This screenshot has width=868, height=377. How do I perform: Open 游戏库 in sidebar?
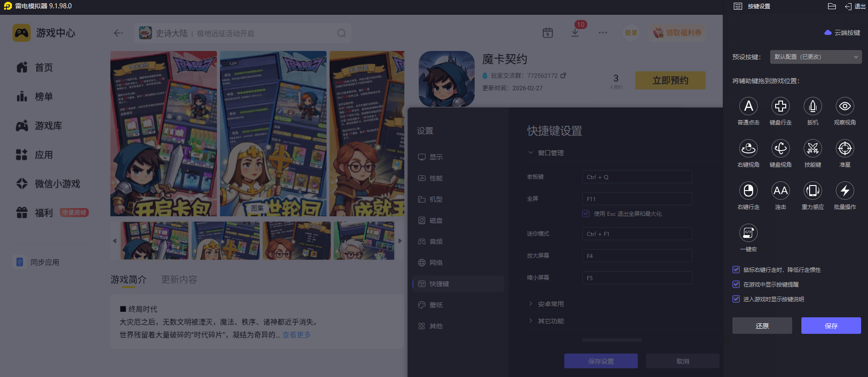tap(39, 126)
